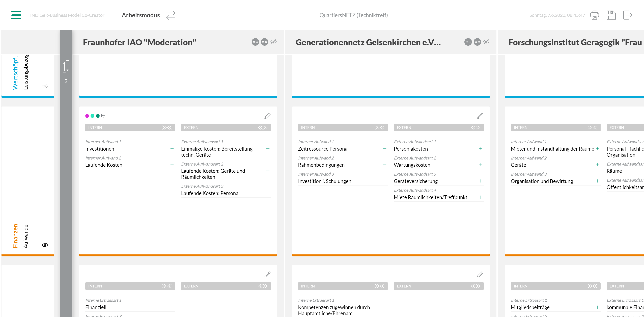Collapse all in Fraunhofer IAO column header
644x317 pixels.
[x=255, y=42]
